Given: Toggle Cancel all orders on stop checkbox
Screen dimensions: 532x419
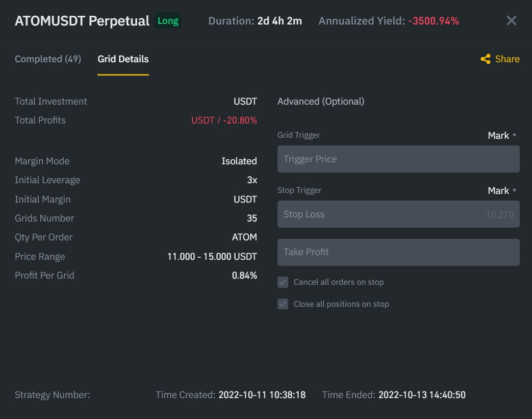Looking at the screenshot, I should (283, 282).
